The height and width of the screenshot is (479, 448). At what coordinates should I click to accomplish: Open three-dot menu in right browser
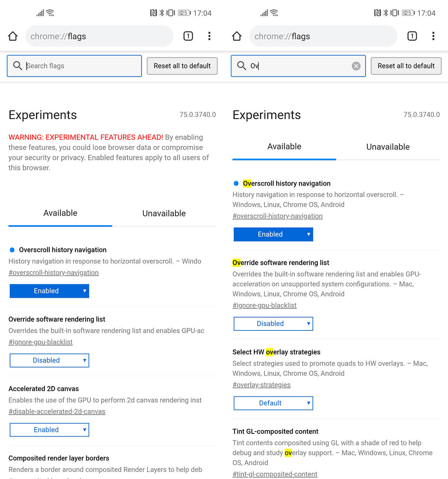(x=433, y=36)
